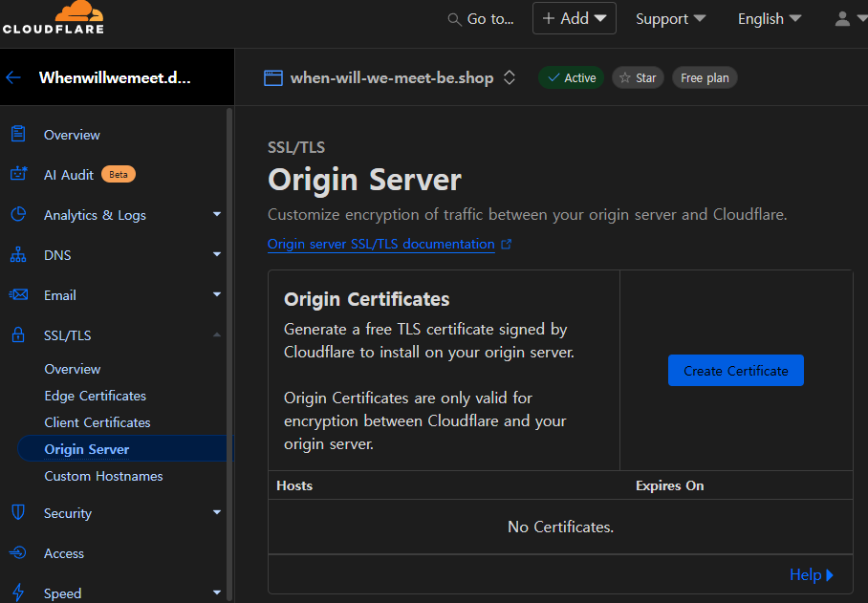Click the Star button
Screen dimensions: 868x603
(638, 78)
